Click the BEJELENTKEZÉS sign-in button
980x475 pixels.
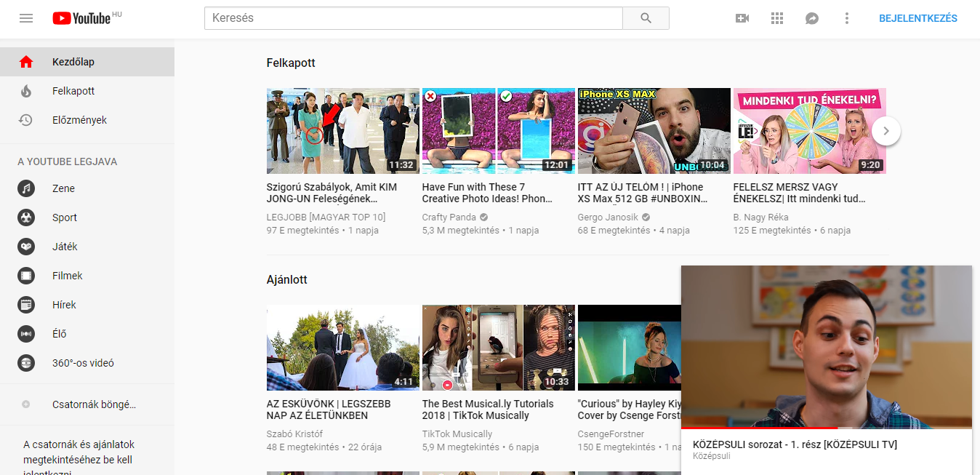click(917, 18)
